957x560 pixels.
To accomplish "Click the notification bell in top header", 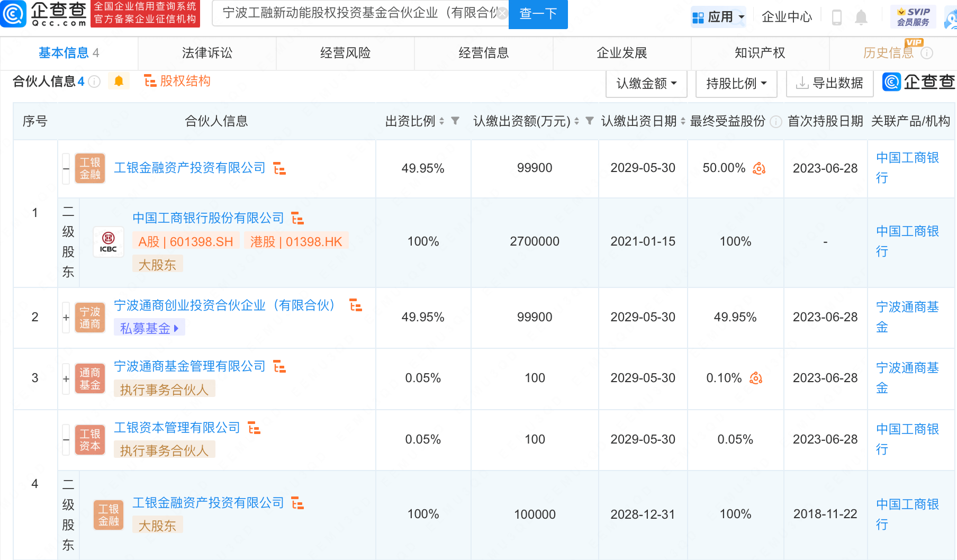I will [861, 17].
